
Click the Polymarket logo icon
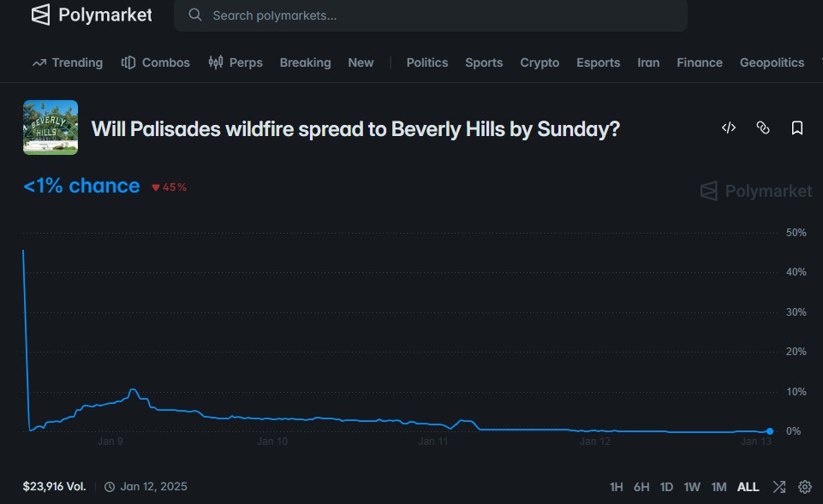click(40, 15)
